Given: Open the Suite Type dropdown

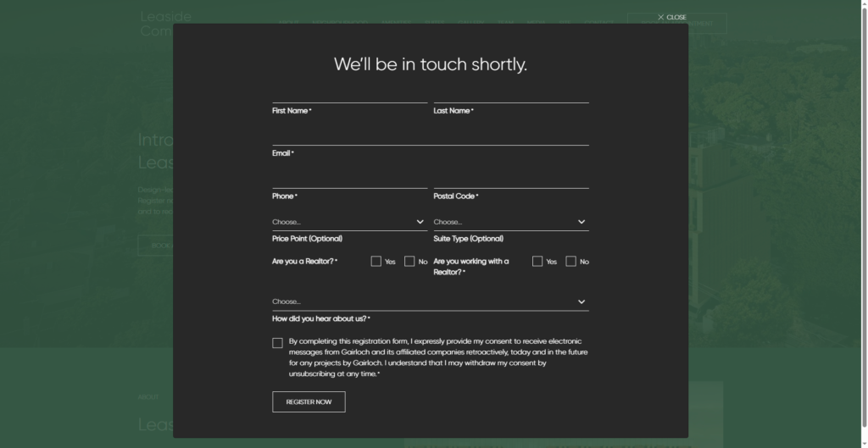Looking at the screenshot, I should (511, 222).
